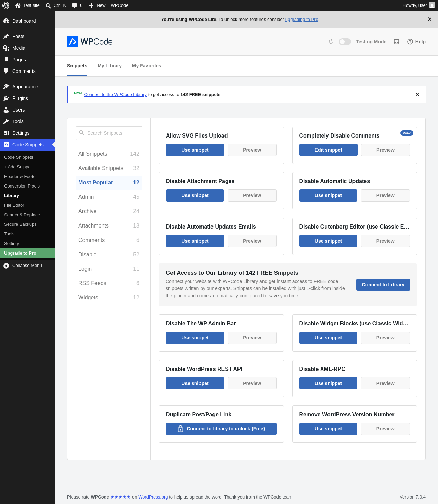The height and width of the screenshot is (504, 438).
Task: Open the WordPress.org footer link
Action: (x=153, y=497)
